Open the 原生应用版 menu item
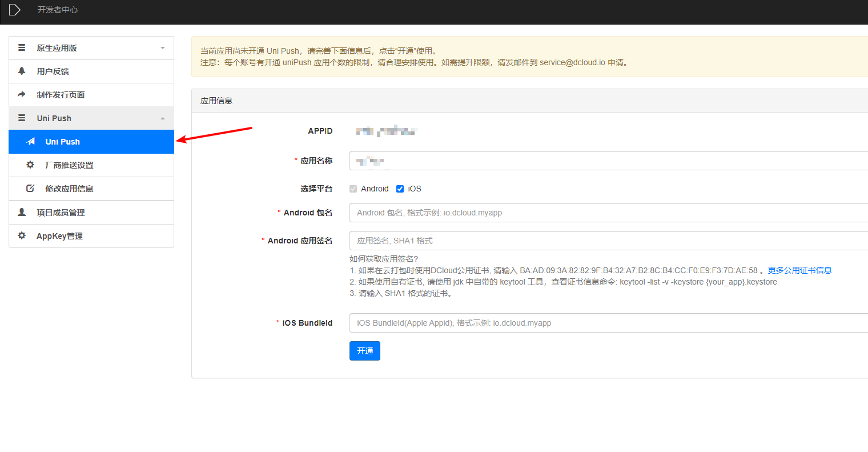This screenshot has width=868, height=452. coord(91,48)
